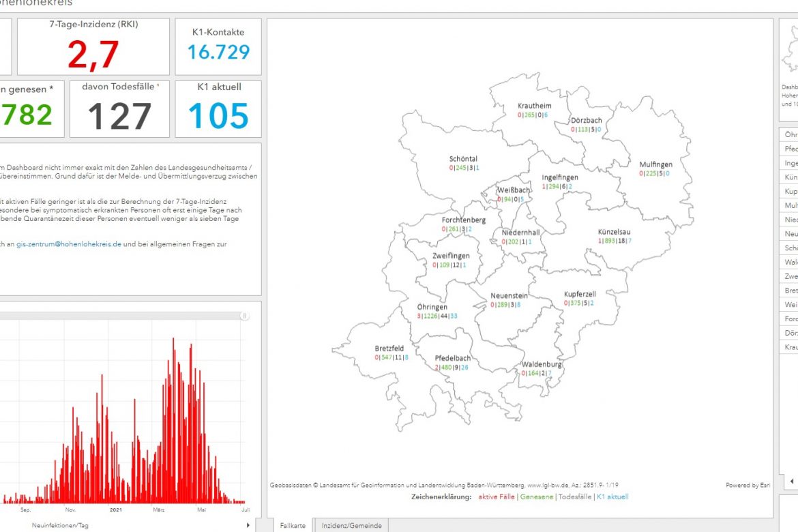Select the Pfedelbach row in the municipality list
Screen dimensions: 798x532
click(x=790, y=149)
